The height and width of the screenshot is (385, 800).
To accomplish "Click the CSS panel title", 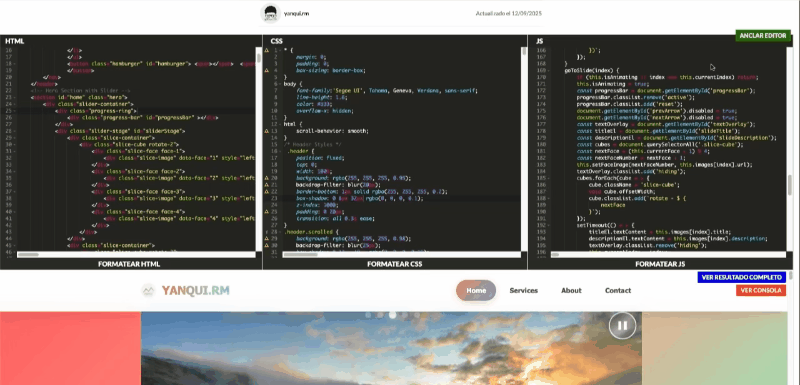I will pos(277,41).
